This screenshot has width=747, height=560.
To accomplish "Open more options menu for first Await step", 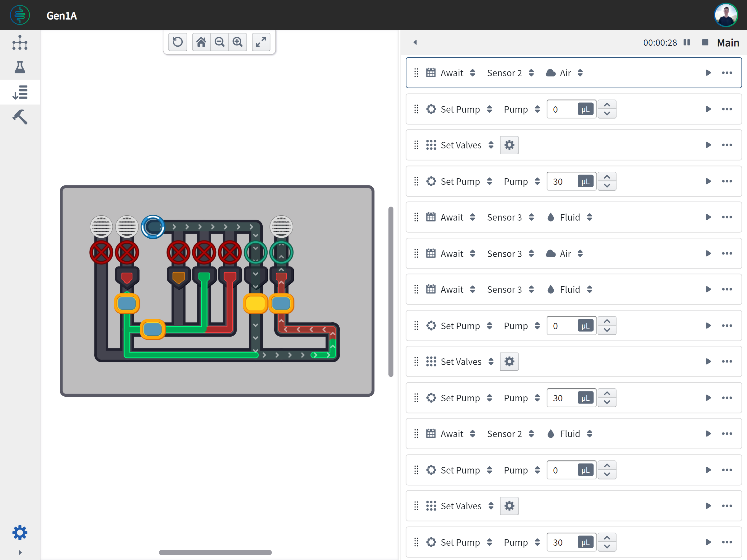I will tap(727, 73).
